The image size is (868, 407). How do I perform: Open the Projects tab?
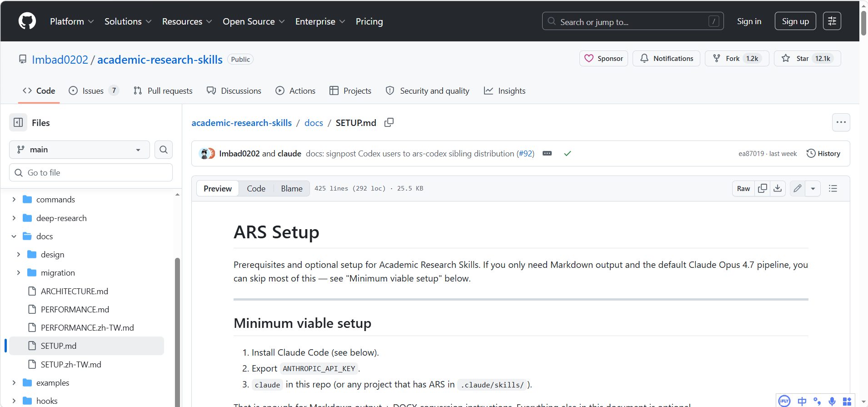350,91
